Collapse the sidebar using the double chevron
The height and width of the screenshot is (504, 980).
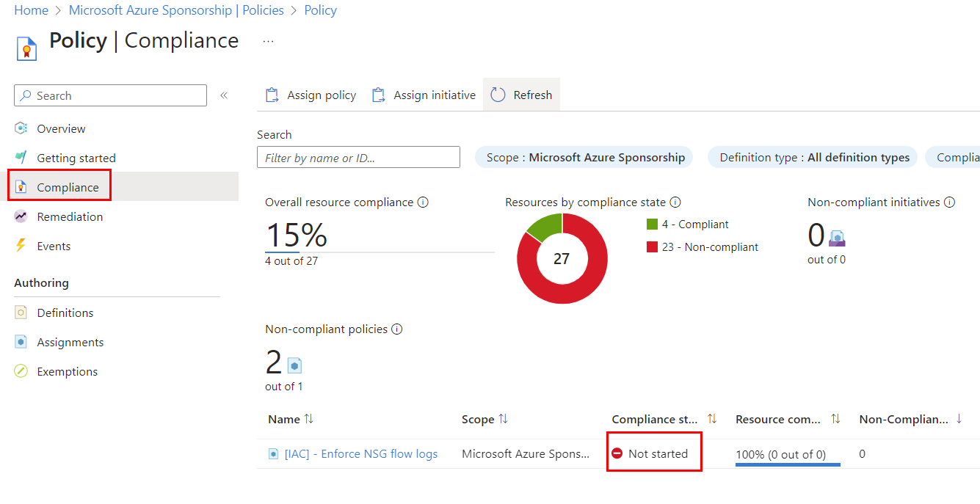pos(224,95)
